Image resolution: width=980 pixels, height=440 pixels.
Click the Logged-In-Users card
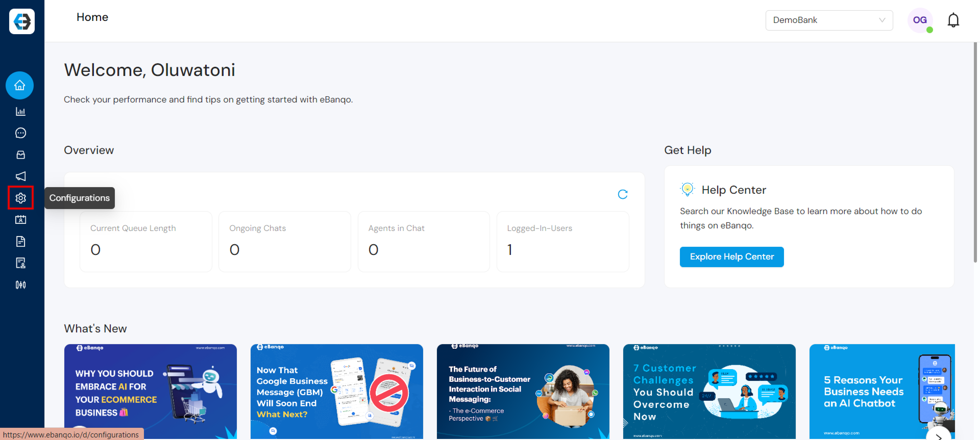(563, 242)
